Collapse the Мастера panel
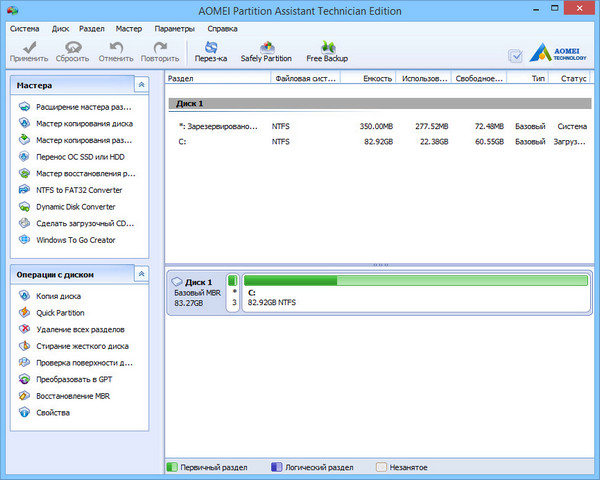Image resolution: width=600 pixels, height=480 pixels. point(141,86)
